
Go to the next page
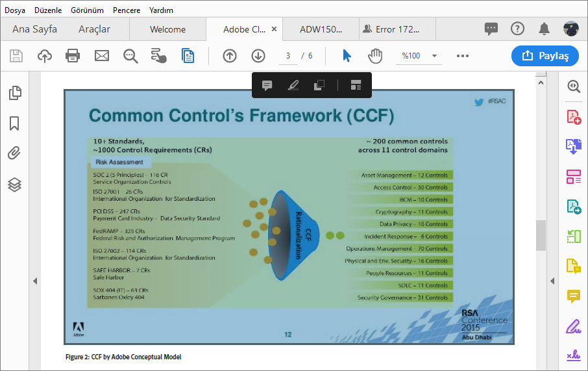click(258, 56)
